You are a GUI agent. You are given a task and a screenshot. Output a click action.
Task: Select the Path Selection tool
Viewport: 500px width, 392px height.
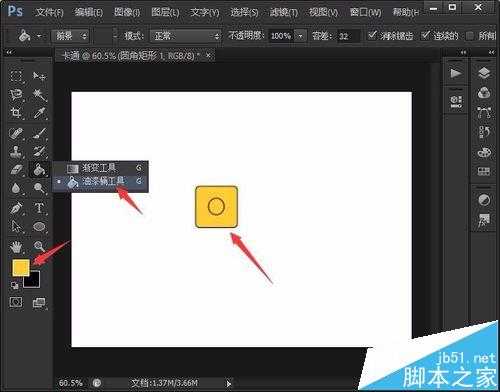click(x=16, y=227)
